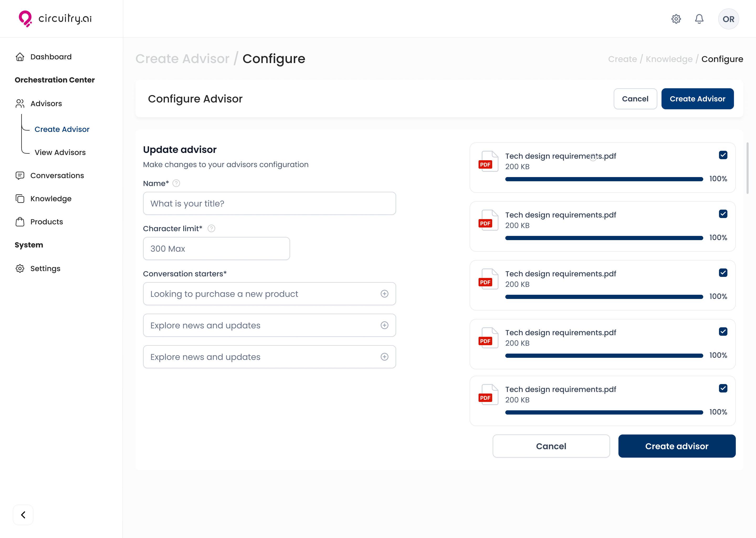This screenshot has height=538, width=756.
Task: Click the circuitry.ai logo
Action: [x=55, y=19]
